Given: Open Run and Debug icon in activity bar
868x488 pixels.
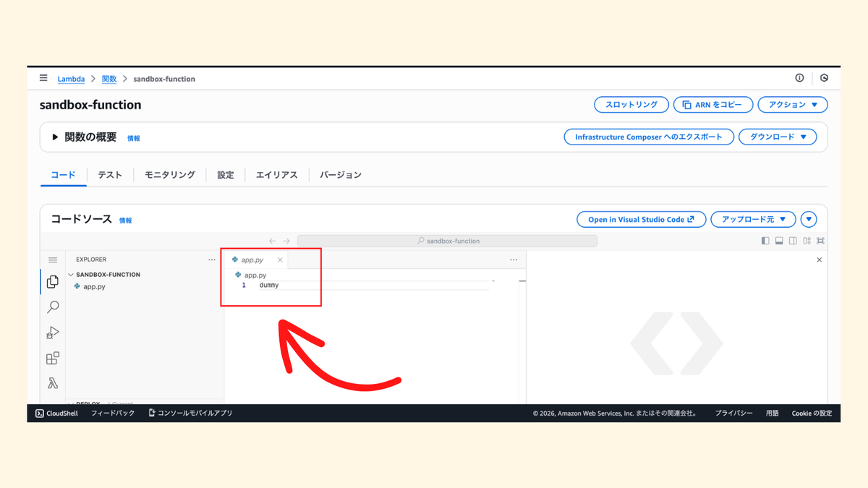Looking at the screenshot, I should pyautogui.click(x=53, y=333).
